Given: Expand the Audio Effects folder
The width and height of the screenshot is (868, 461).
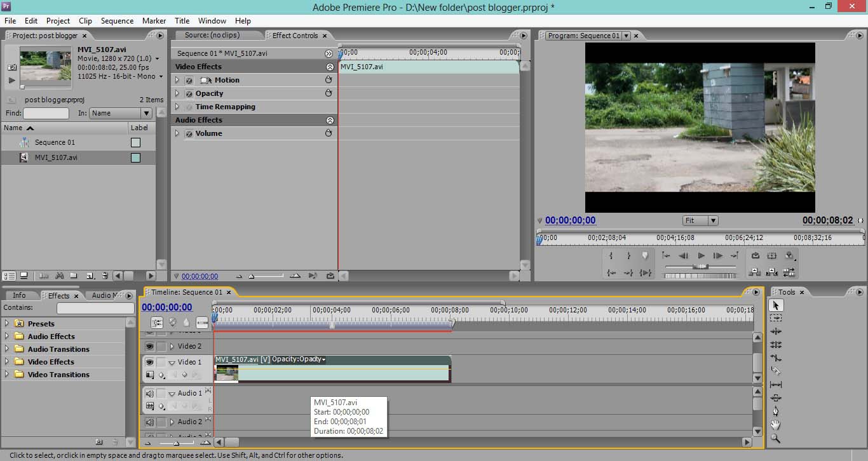Looking at the screenshot, I should (x=7, y=337).
